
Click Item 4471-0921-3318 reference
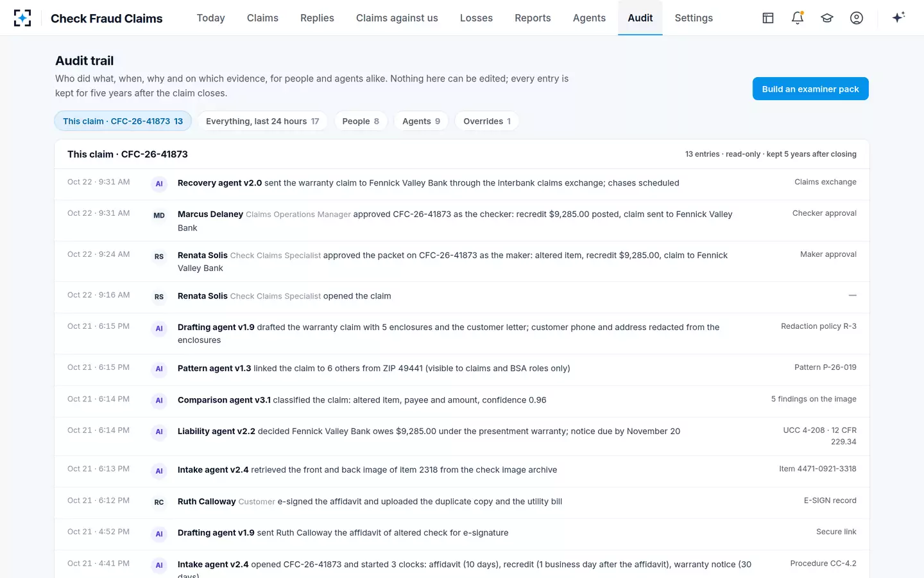[817, 469]
